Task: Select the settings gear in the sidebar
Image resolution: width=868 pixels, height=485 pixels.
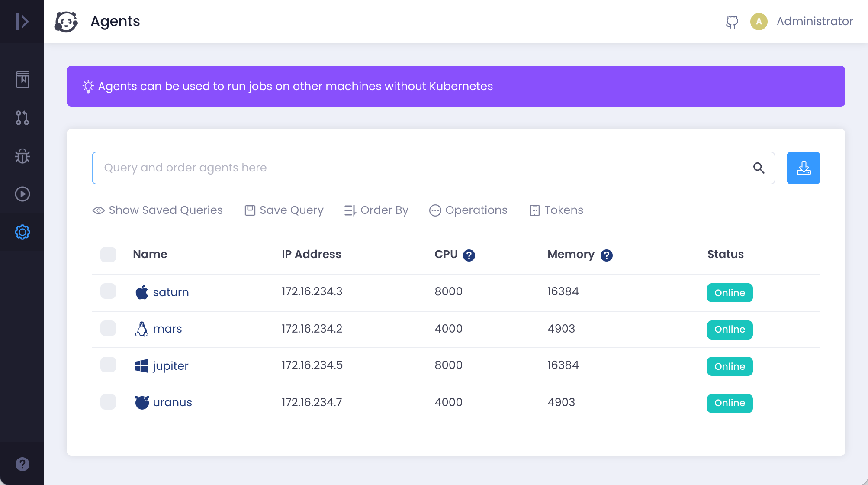Action: click(22, 232)
